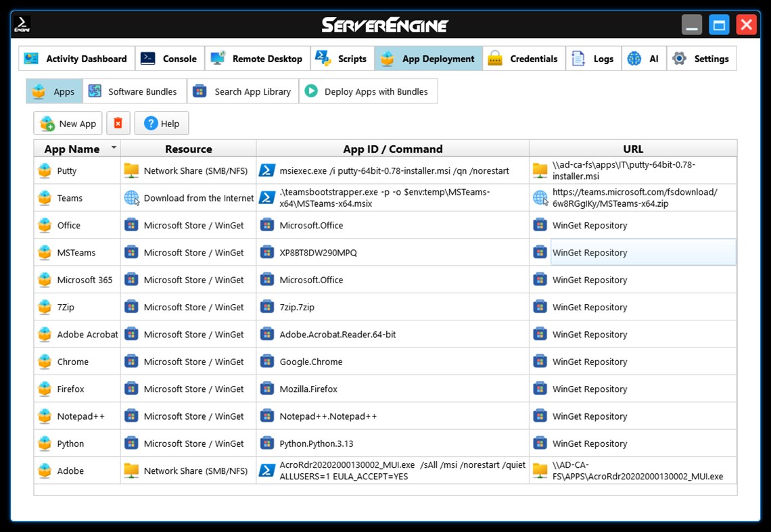
Task: Click the red delete icon in the toolbar
Action: click(118, 123)
